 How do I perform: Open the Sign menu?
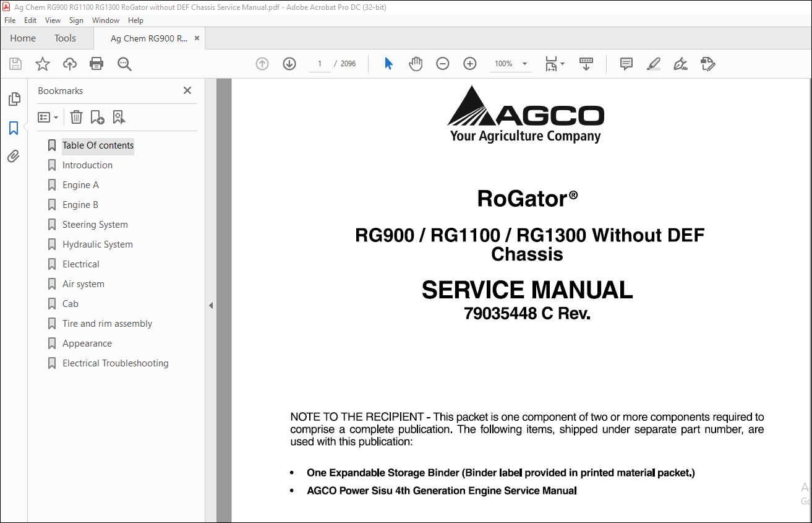click(76, 20)
